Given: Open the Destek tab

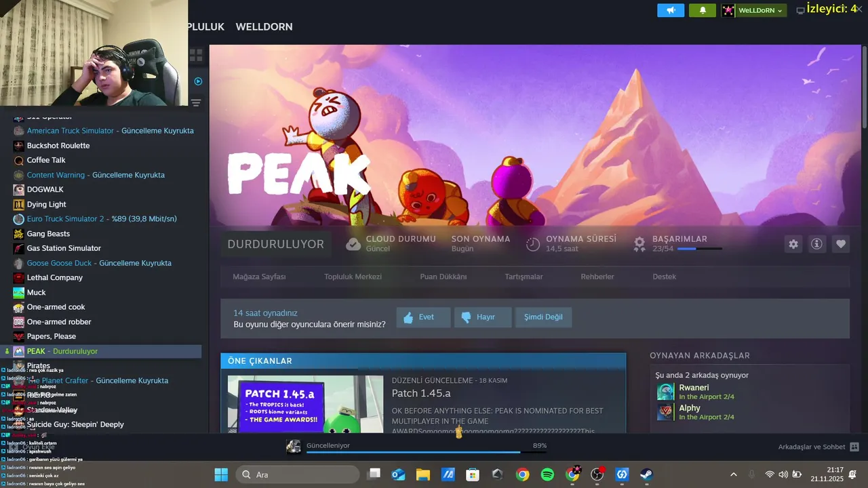Looking at the screenshot, I should tap(664, 277).
